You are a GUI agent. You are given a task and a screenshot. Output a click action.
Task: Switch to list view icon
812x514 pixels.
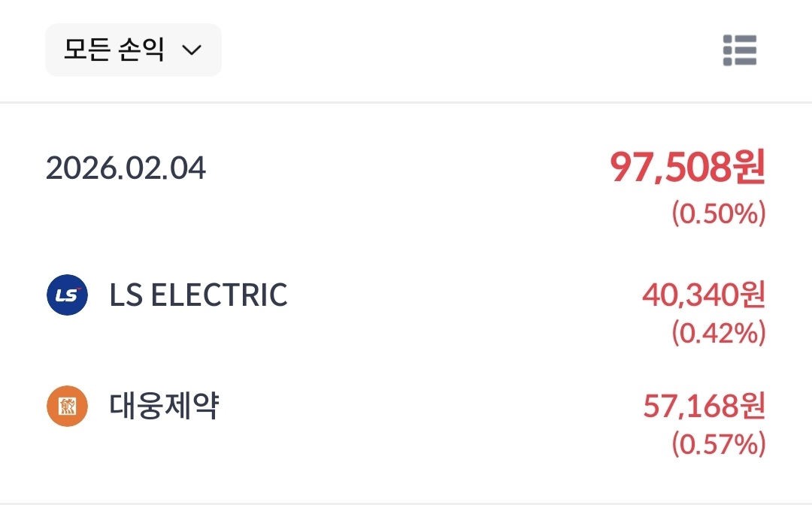[x=739, y=50]
